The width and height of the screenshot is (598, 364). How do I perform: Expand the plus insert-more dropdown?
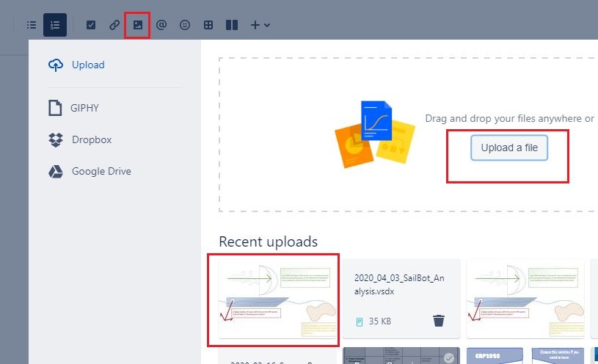click(x=260, y=25)
